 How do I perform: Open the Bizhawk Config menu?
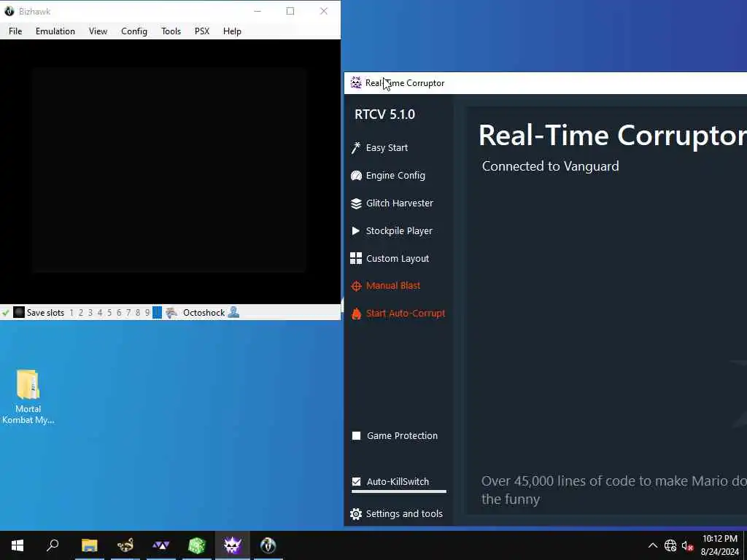click(134, 31)
